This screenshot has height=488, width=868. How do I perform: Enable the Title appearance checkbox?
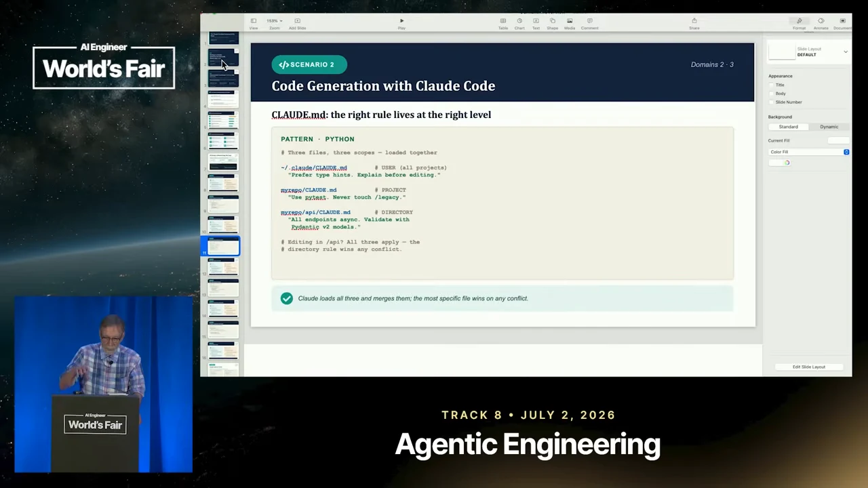point(772,85)
